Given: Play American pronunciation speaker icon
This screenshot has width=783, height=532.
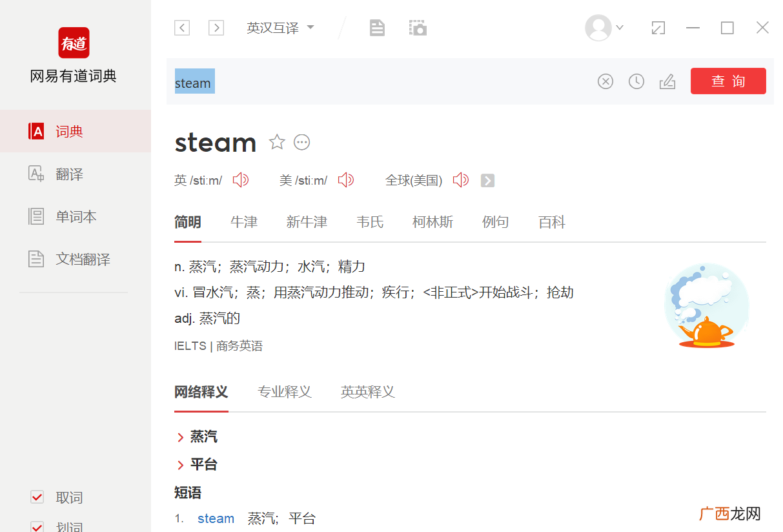Looking at the screenshot, I should click(x=346, y=180).
